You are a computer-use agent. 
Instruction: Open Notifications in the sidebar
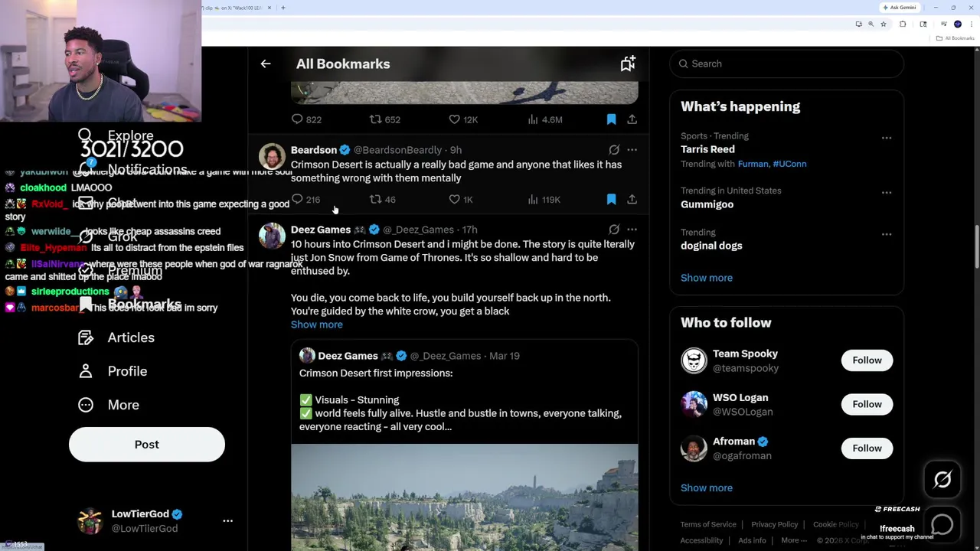click(x=132, y=169)
